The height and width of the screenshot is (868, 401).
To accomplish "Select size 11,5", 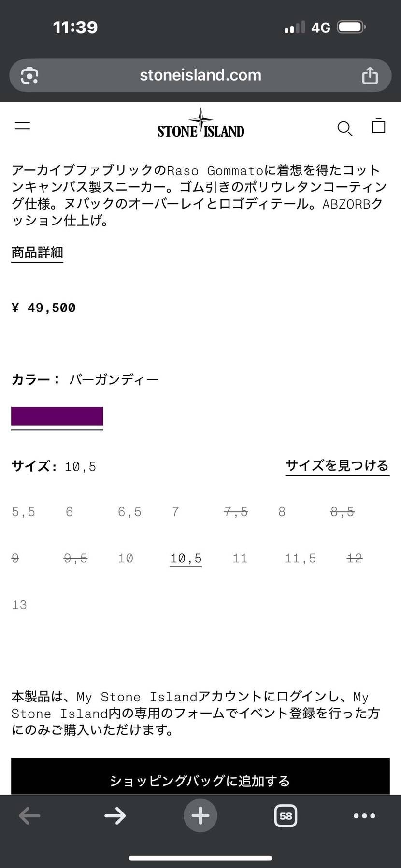I will (300, 559).
